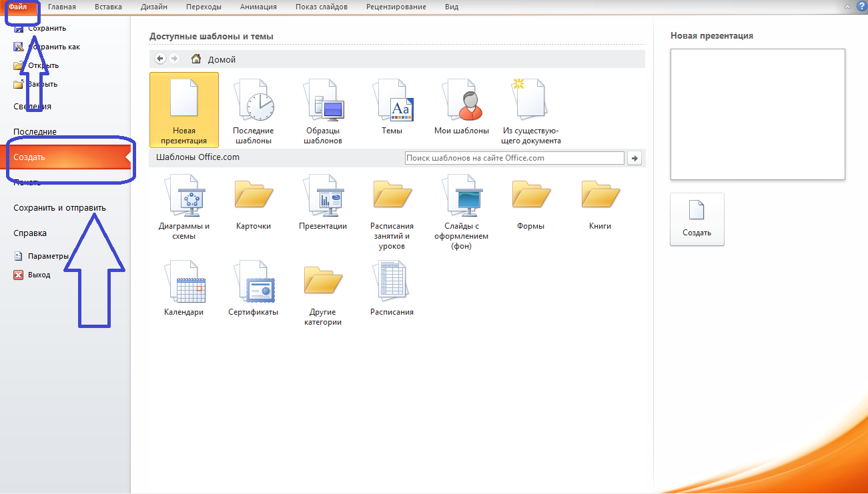Open 'Расписания' template category

point(392,289)
